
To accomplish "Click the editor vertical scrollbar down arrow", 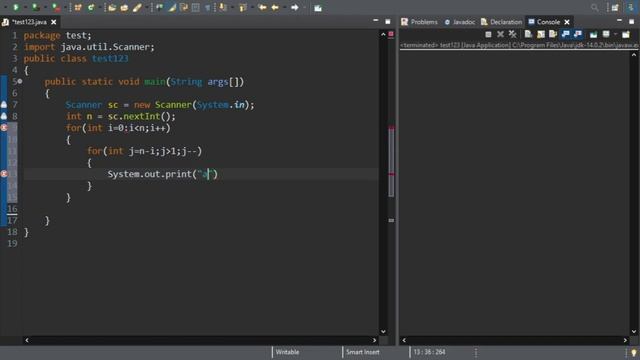I will 383,331.
